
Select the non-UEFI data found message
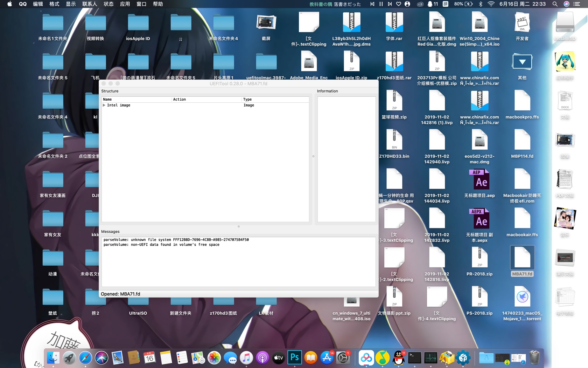pyautogui.click(x=161, y=245)
